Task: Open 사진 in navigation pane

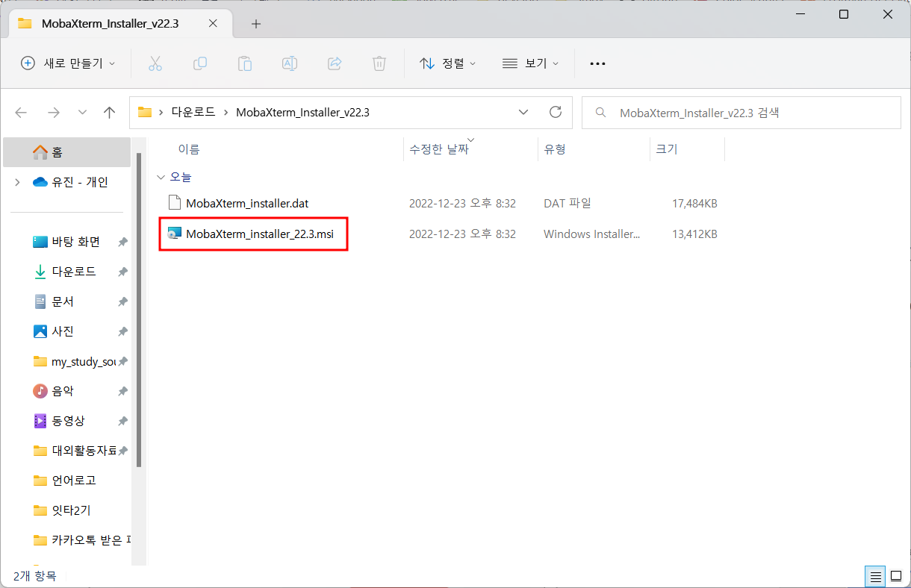Action: point(63,331)
